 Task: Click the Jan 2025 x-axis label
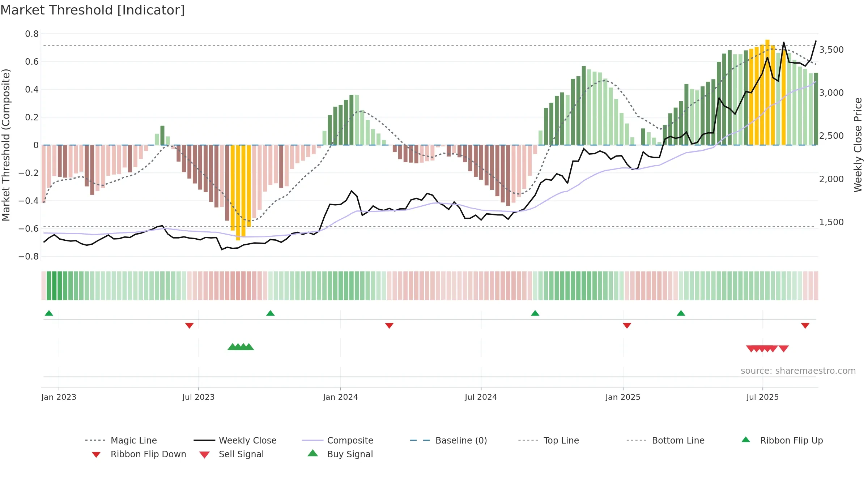tap(623, 397)
